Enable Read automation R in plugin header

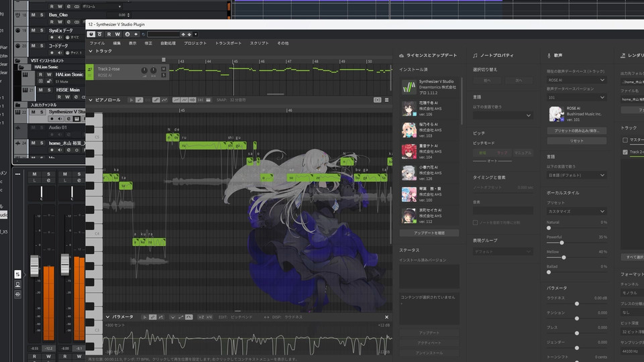tap(109, 34)
